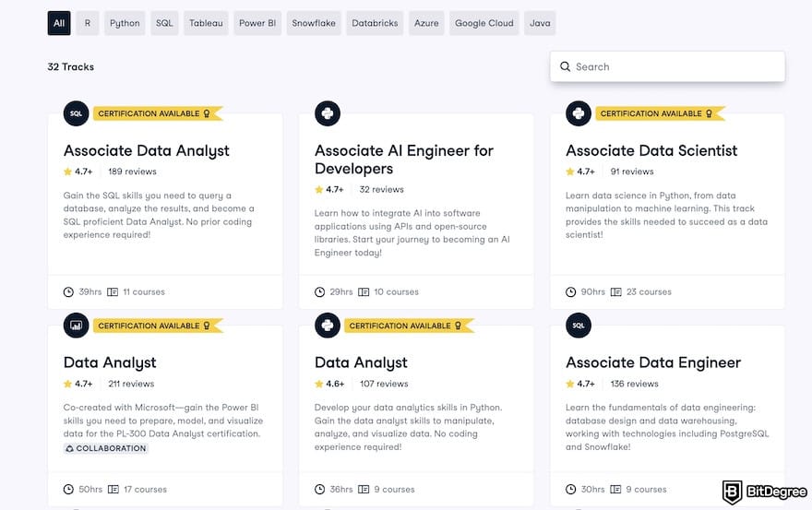Click Certification Available badge on 107-review Data Analyst
Viewport: 812px width, 510px height.
[x=409, y=326]
